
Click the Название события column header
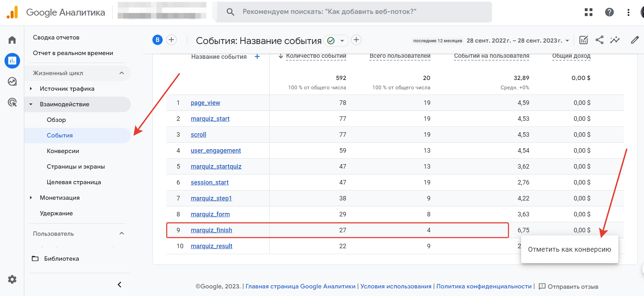pos(219,57)
